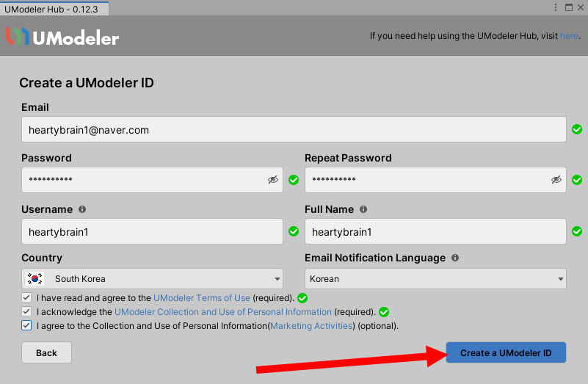Focus the Repeat Password input field

(x=435, y=180)
